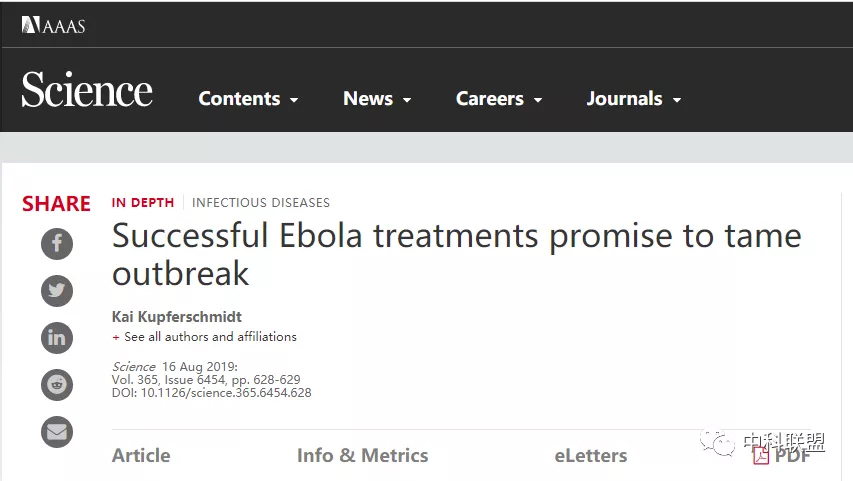Screen dimensions: 853x481
Task: Open the Science journal logo
Action: coord(87,90)
